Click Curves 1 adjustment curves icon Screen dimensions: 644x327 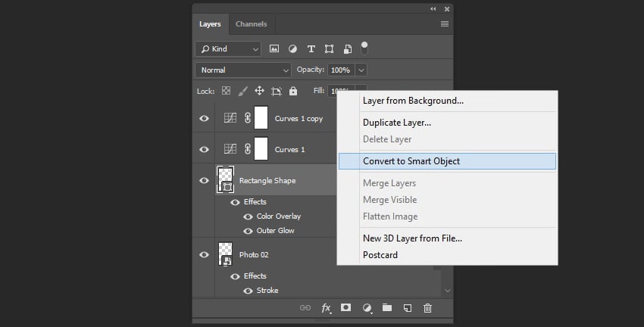230,149
